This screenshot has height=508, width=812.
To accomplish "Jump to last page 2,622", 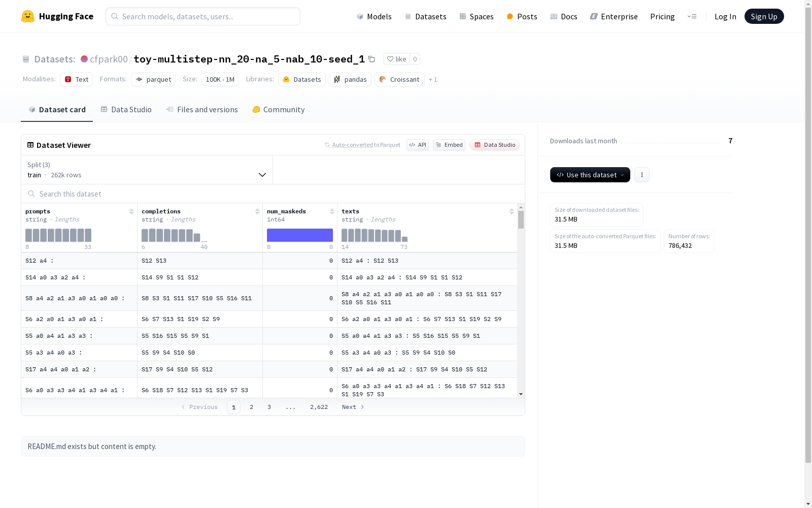I will 319,407.
